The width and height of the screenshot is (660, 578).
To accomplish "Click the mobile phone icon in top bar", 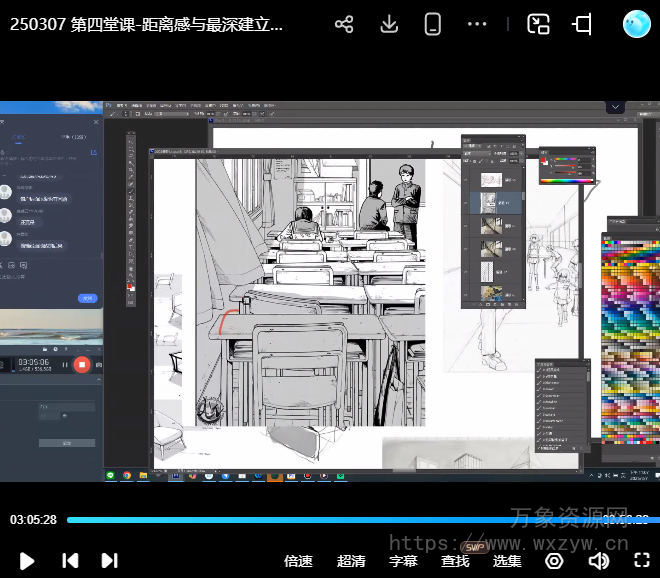I will [x=432, y=24].
